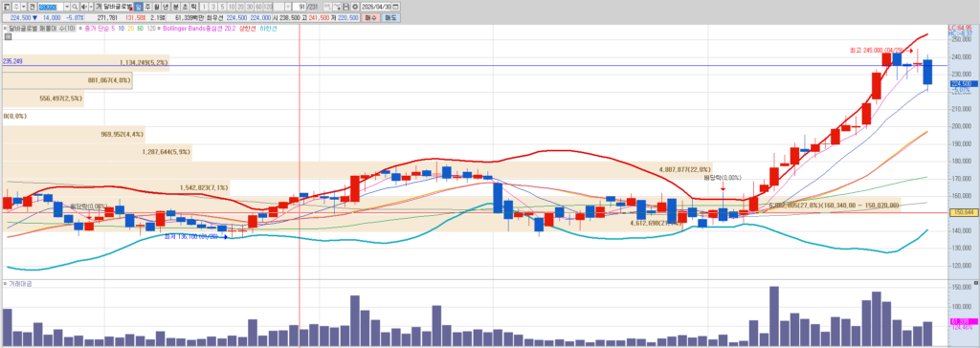Open interval dropdown after the 120 button
Screen dimensions: 980x348
tap(288, 7)
